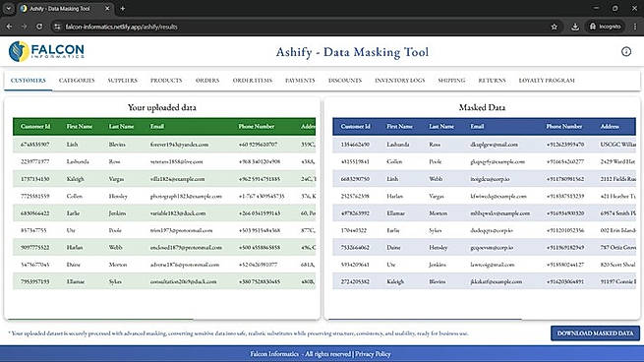
Task: Click the Falcon Informatics logo
Action: pyautogui.click(x=46, y=51)
